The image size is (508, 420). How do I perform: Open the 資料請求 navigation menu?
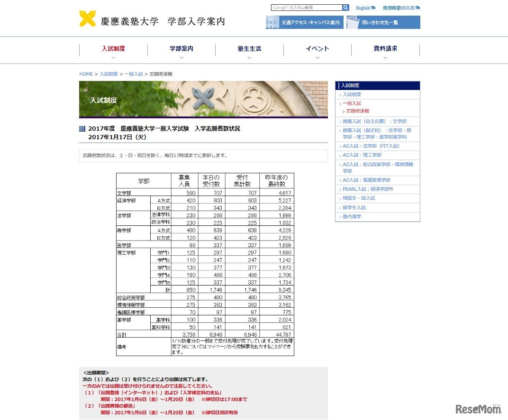pyautogui.click(x=385, y=49)
